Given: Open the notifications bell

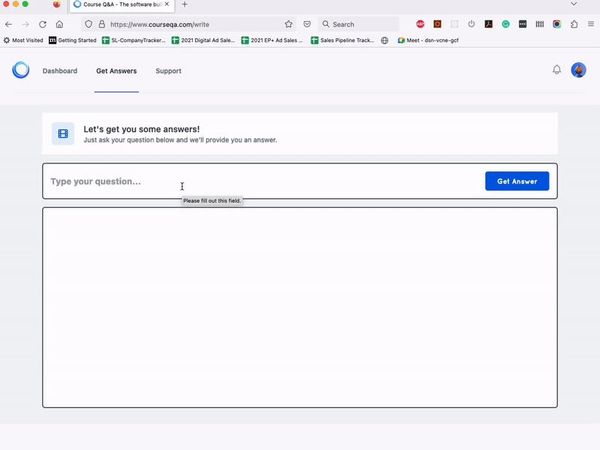Looking at the screenshot, I should [557, 70].
